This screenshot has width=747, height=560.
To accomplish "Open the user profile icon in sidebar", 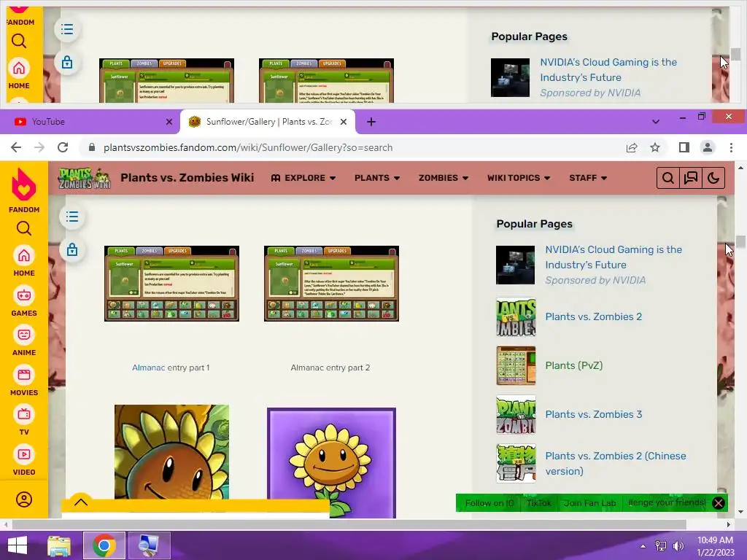I will point(24,499).
